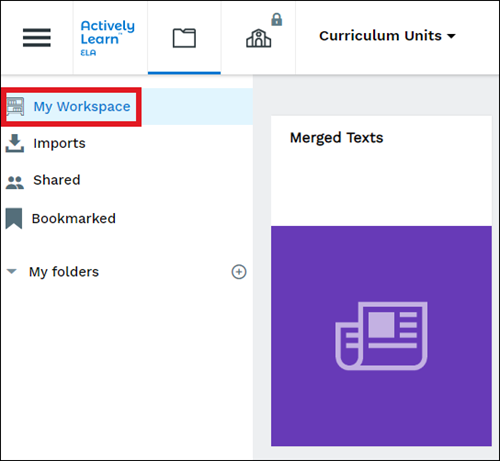This screenshot has height=461, width=500.
Task: Click the My Workspace shelf icon
Action: tap(15, 107)
